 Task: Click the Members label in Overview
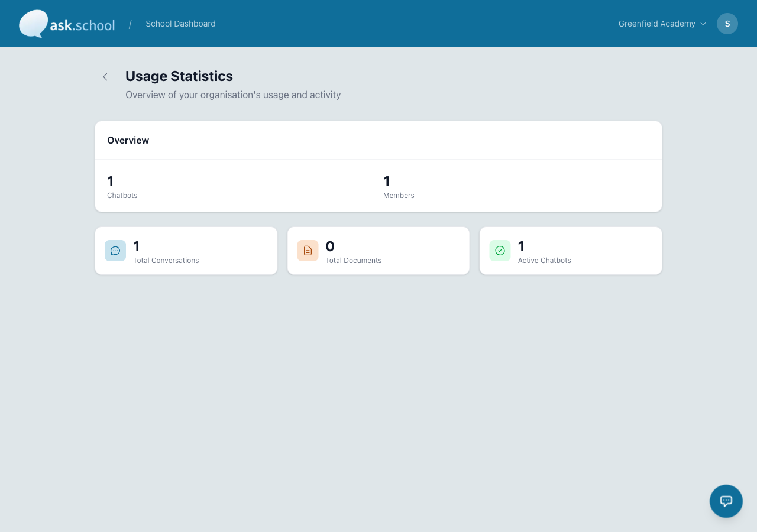[399, 196]
